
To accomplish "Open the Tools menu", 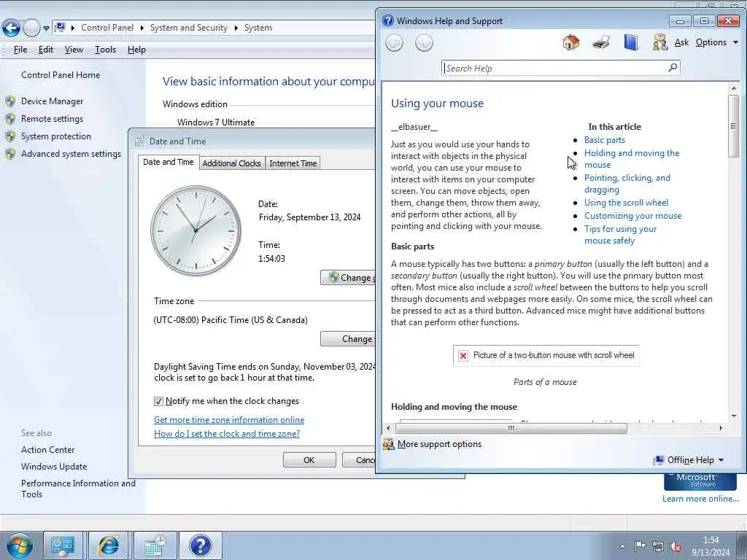I will click(105, 50).
